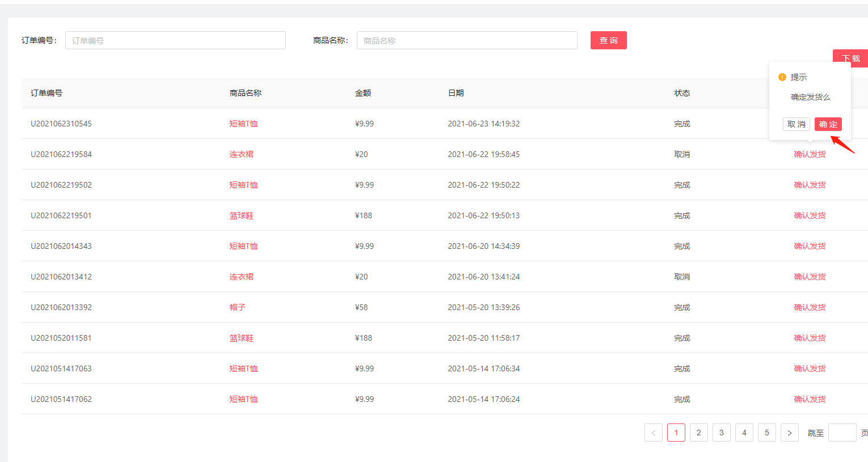
Task: Open product 帽子 in order U2021062013392
Action: pyautogui.click(x=237, y=307)
